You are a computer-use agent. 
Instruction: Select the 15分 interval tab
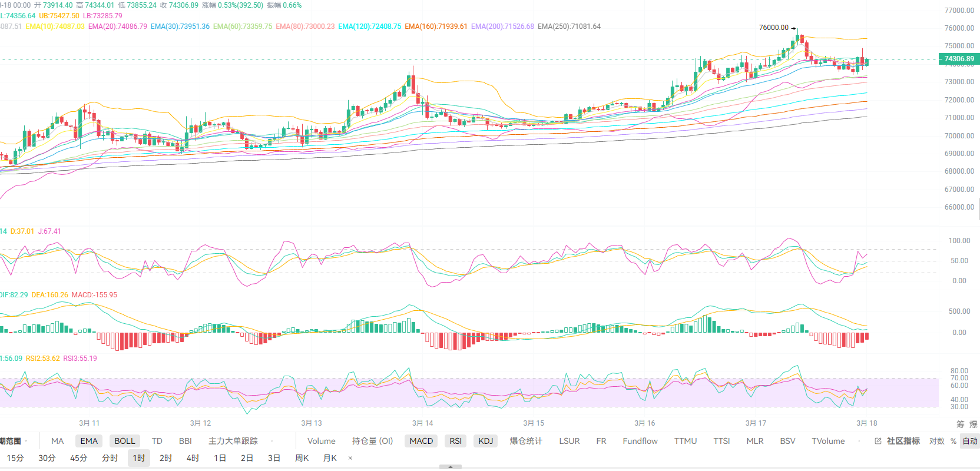point(15,458)
